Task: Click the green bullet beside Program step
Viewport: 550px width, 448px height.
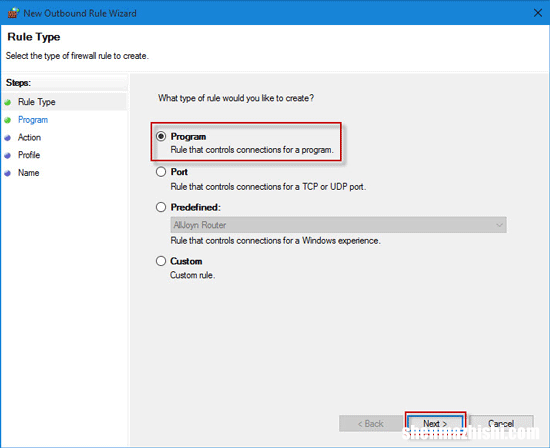Action: coord(8,120)
